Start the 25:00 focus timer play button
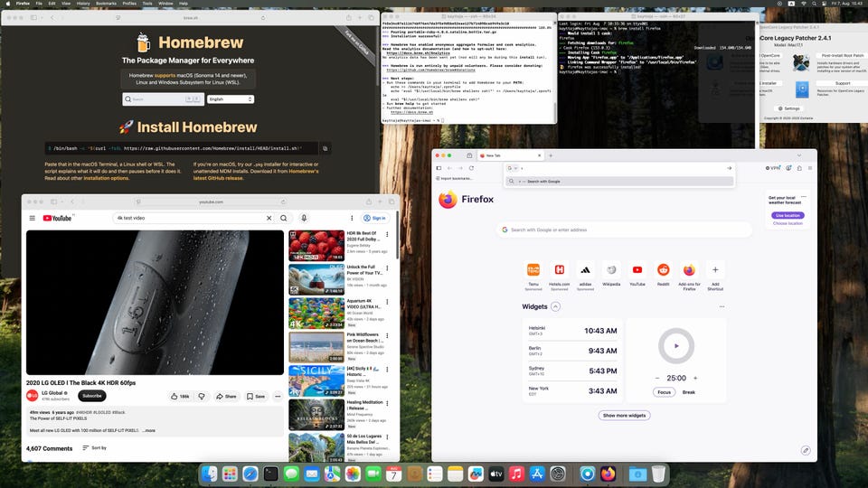 tap(676, 346)
